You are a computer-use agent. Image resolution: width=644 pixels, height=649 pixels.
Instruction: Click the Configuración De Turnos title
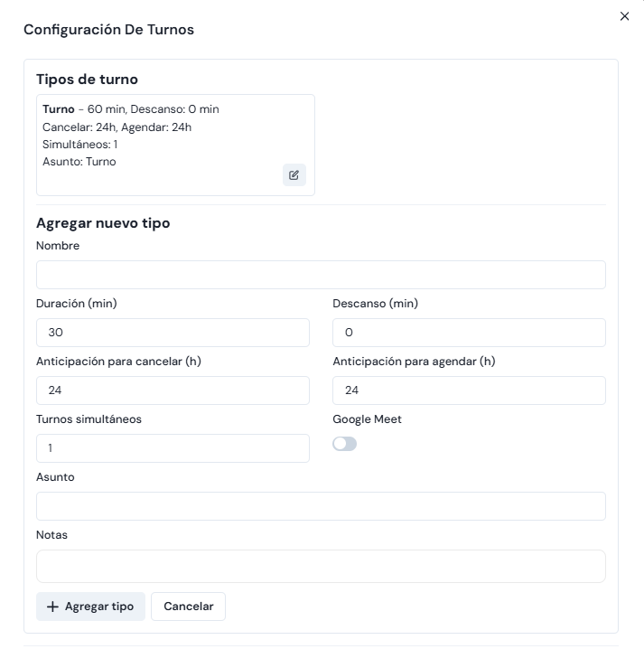(x=108, y=30)
